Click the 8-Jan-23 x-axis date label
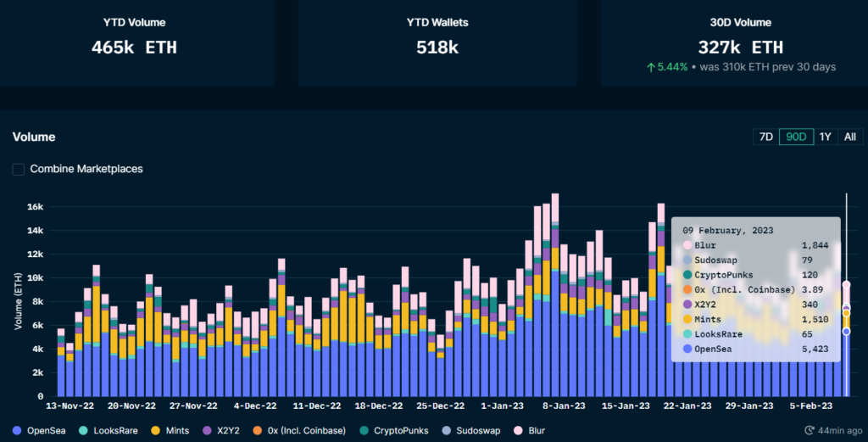Image resolution: width=868 pixels, height=442 pixels. click(562, 406)
